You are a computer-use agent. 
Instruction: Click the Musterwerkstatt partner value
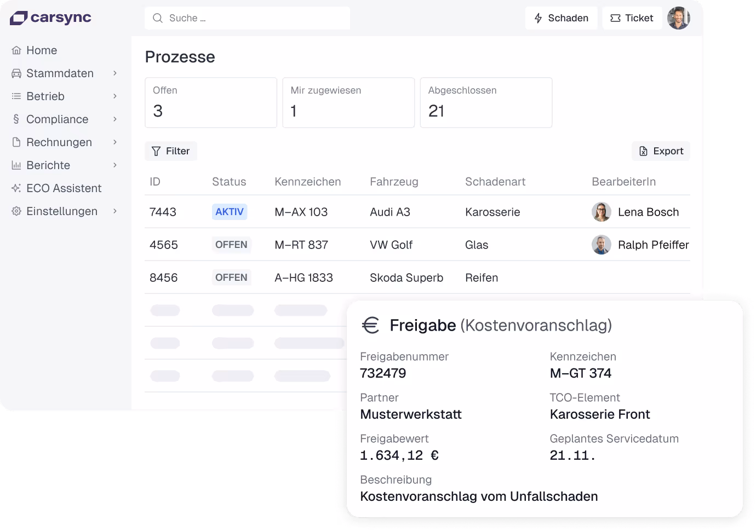pyautogui.click(x=411, y=414)
